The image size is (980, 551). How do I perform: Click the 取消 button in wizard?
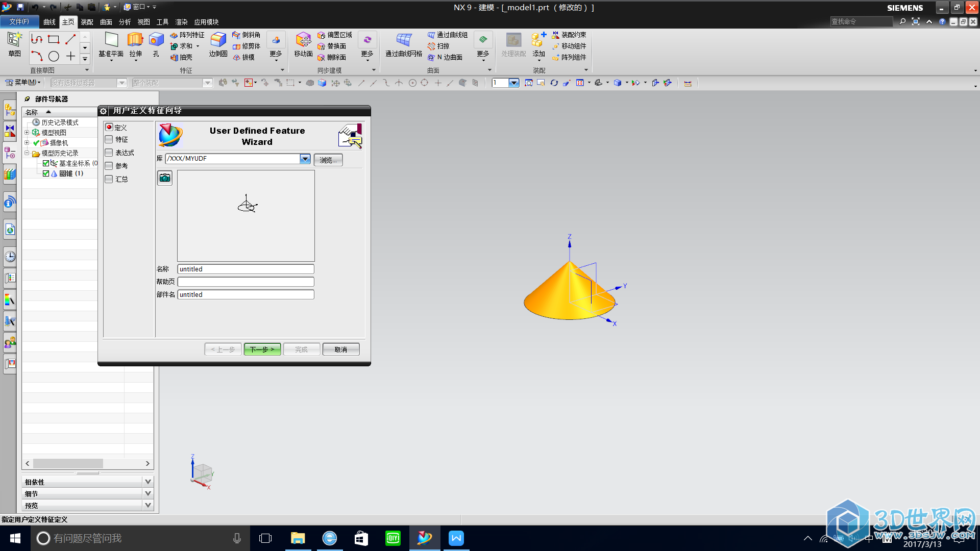[x=341, y=349]
